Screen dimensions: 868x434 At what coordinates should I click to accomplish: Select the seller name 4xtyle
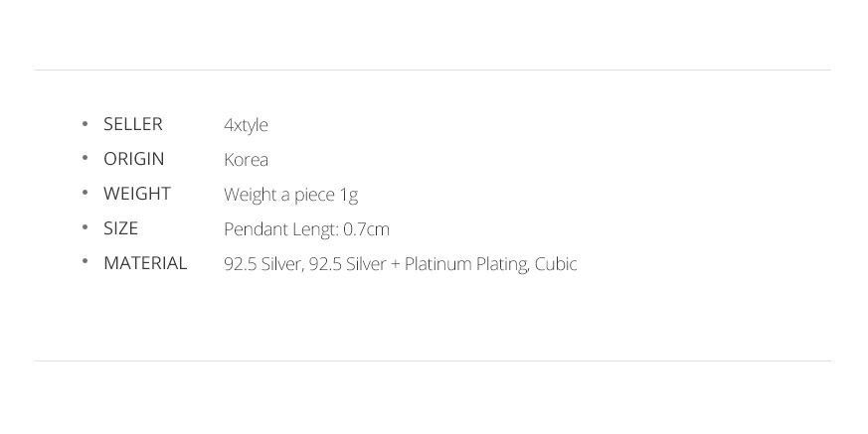[246, 125]
